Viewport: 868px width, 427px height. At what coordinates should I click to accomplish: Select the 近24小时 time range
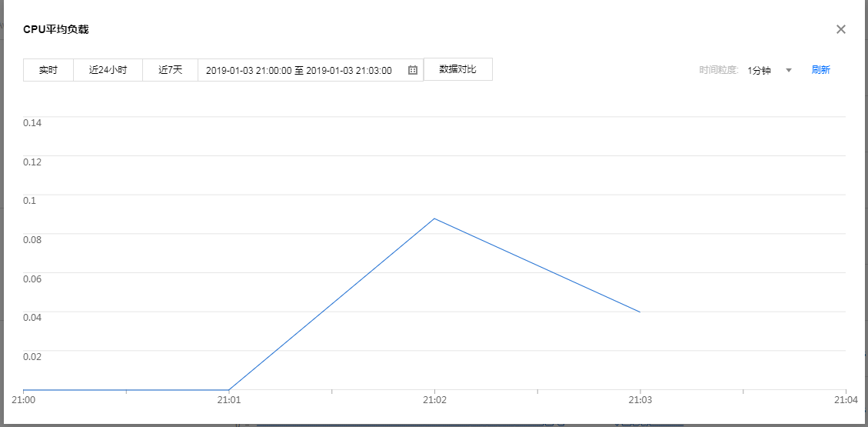[x=108, y=70]
